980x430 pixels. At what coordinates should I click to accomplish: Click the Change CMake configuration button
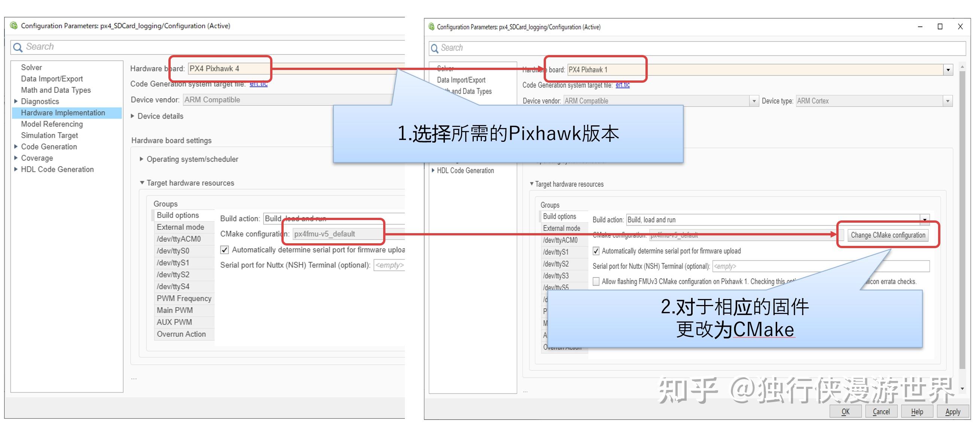pos(888,235)
